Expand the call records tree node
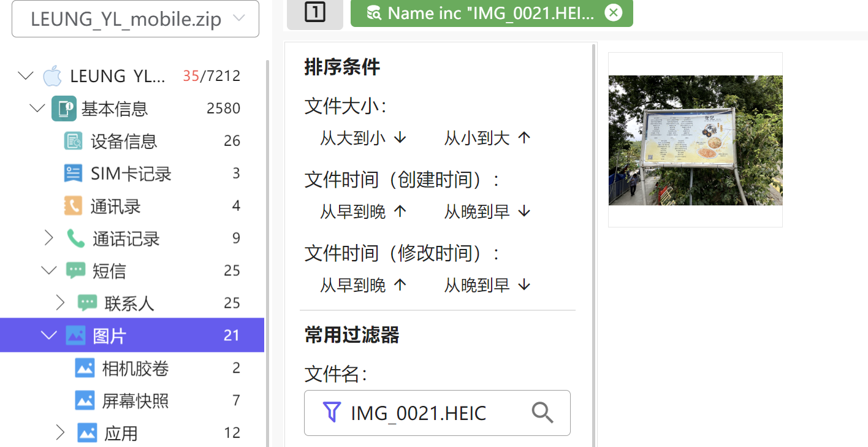This screenshot has width=868, height=447. point(49,239)
